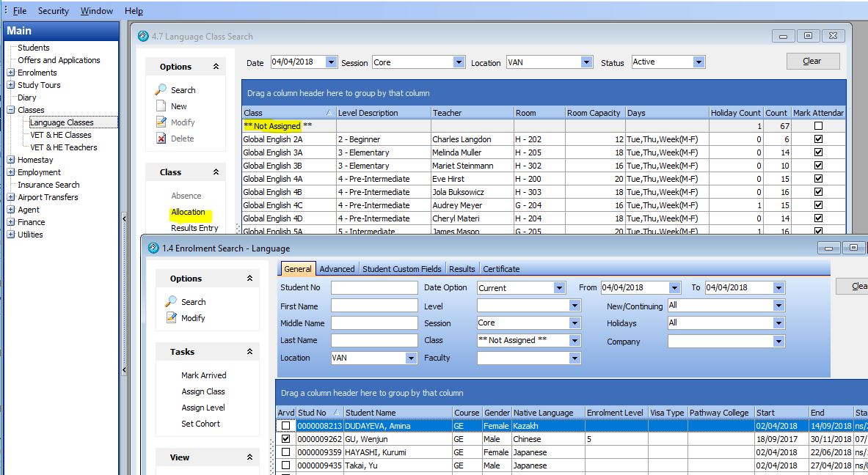Click the Allocation link
The height and width of the screenshot is (475, 868).
[188, 212]
